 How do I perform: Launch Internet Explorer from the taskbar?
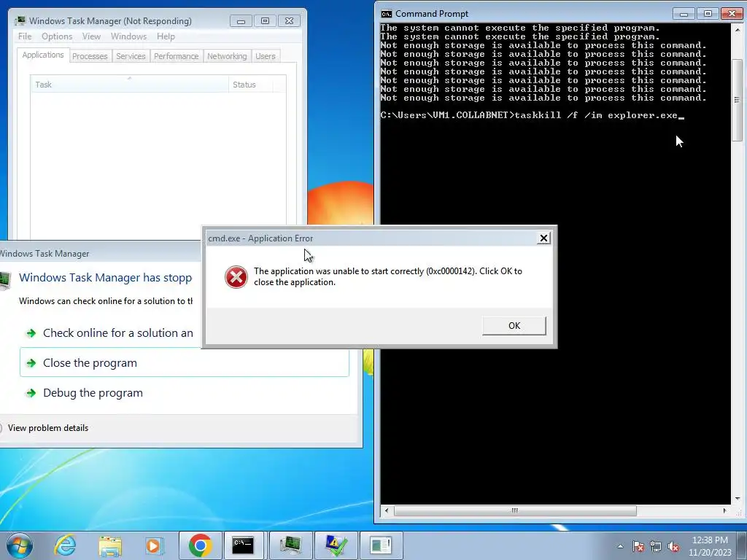[x=65, y=545]
